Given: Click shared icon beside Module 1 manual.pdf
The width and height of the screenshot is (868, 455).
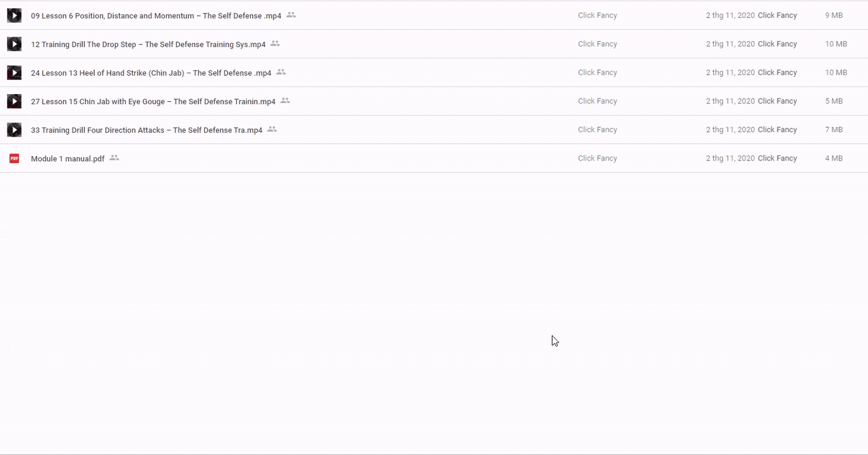Looking at the screenshot, I should pyautogui.click(x=114, y=158).
